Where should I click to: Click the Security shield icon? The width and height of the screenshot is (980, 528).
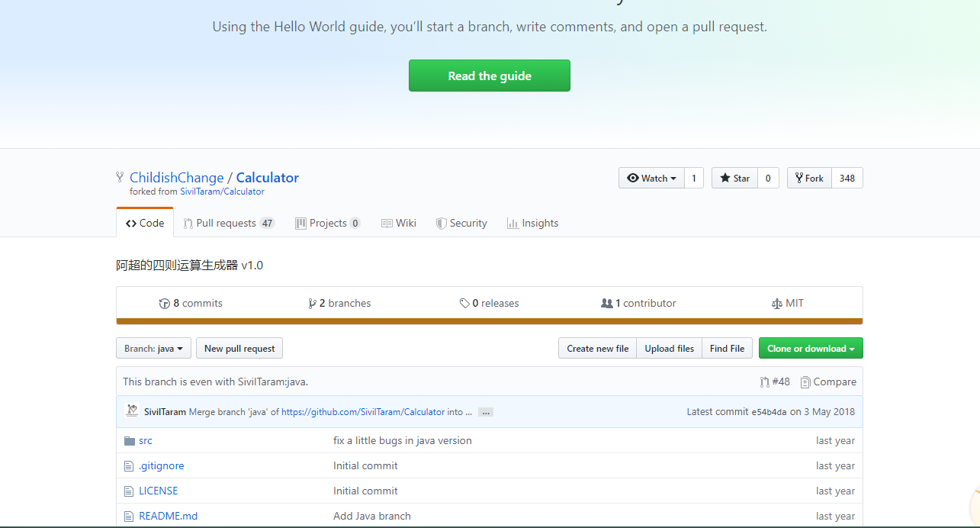point(441,223)
